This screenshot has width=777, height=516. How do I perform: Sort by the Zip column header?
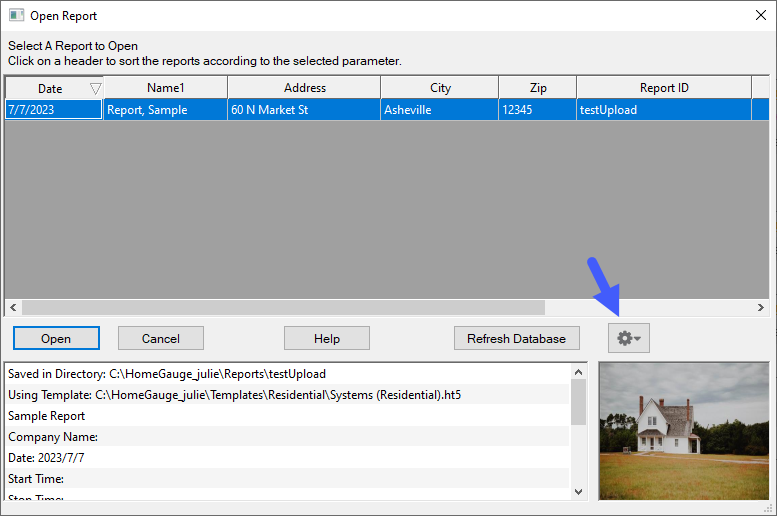(538, 88)
